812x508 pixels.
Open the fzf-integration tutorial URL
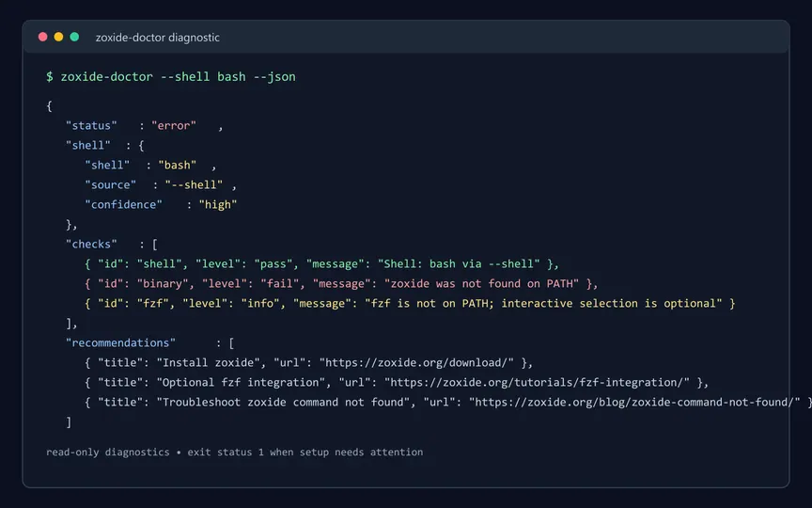(x=537, y=382)
